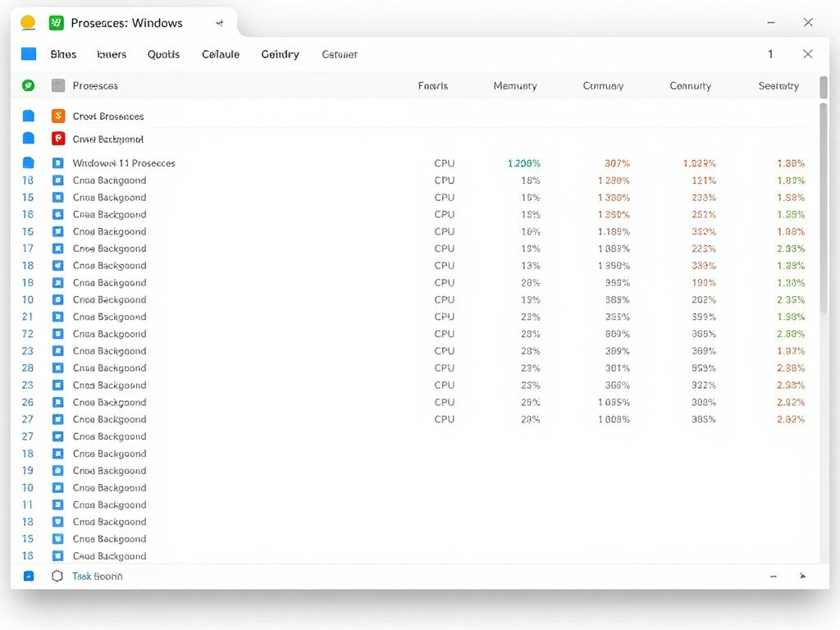Screen dimensions: 840x630
Task: Expand the Chrome Browsers group row
Action: (x=27, y=116)
